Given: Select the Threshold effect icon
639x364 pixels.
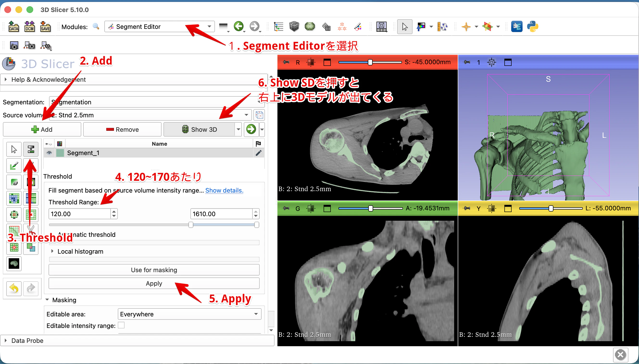Looking at the screenshot, I should tap(31, 149).
